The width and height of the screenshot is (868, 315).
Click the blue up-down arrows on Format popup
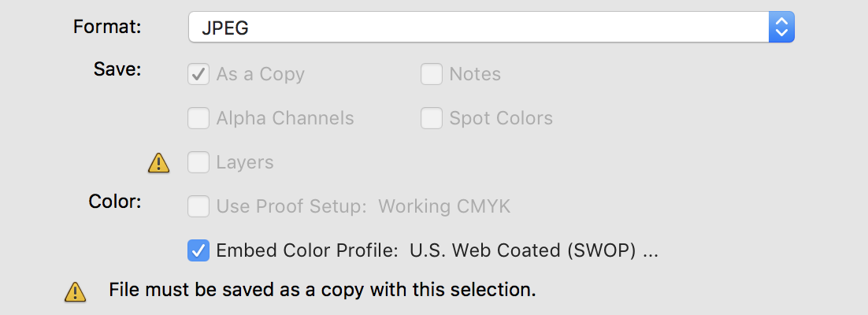click(781, 27)
